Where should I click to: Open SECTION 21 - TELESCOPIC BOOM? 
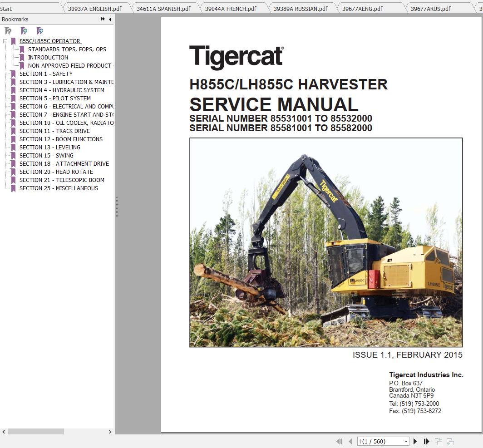tap(62, 180)
